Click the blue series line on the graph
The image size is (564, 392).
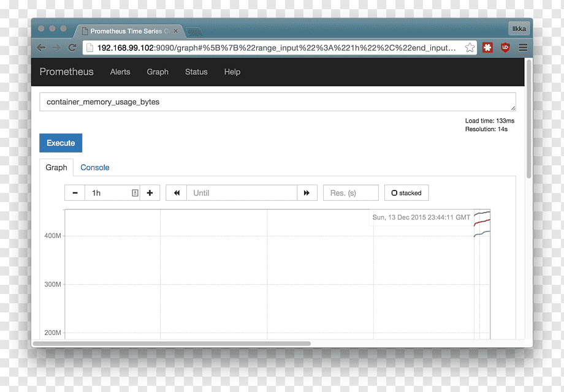tap(482, 234)
